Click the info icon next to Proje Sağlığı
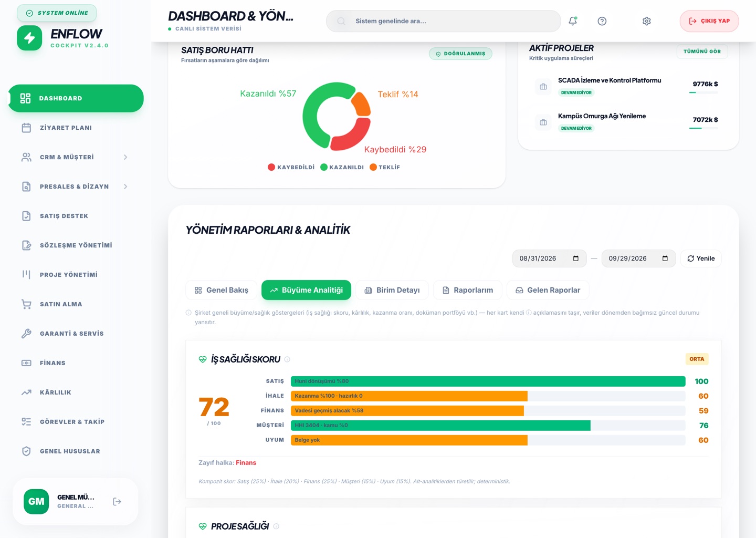This screenshot has width=756, height=538. (x=276, y=526)
